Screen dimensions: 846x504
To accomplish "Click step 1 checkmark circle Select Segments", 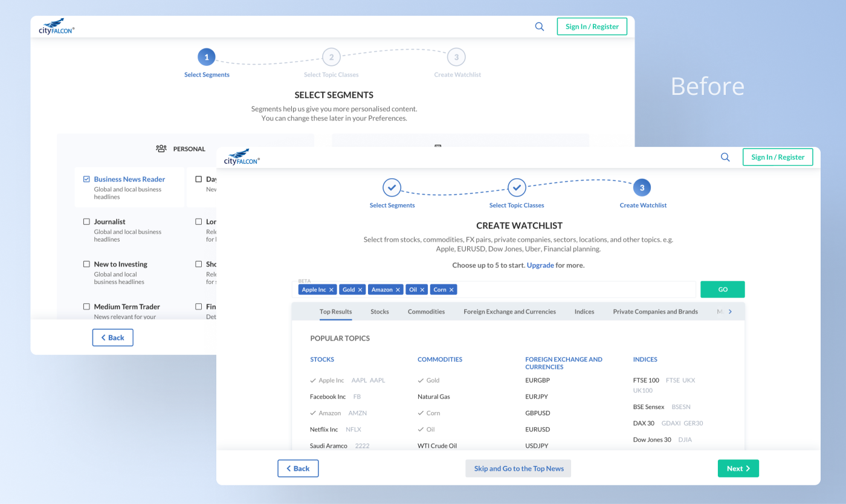I will click(392, 187).
